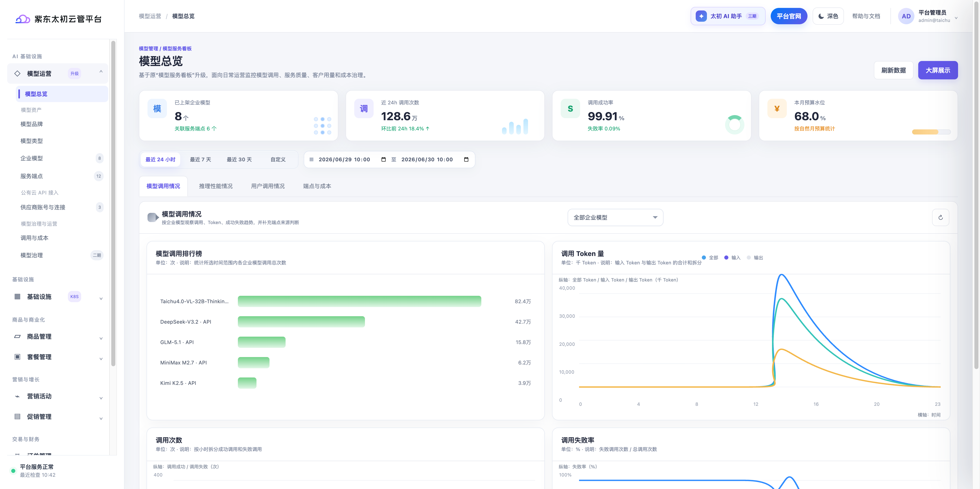Click the green platform status dot

(x=13, y=471)
